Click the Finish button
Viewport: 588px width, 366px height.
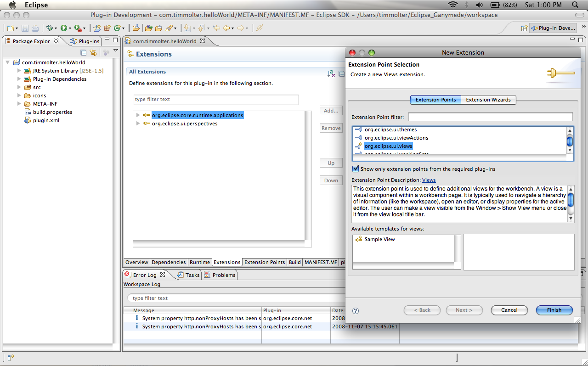pos(554,310)
